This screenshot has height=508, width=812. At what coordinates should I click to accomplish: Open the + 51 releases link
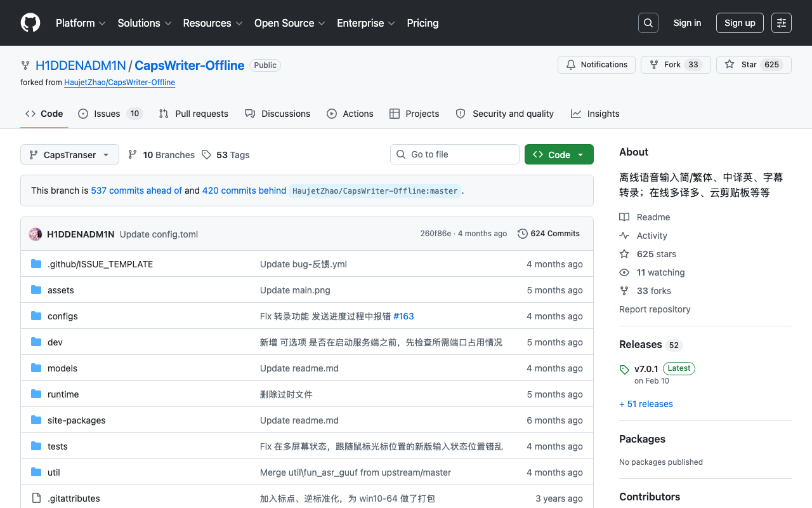[646, 404]
